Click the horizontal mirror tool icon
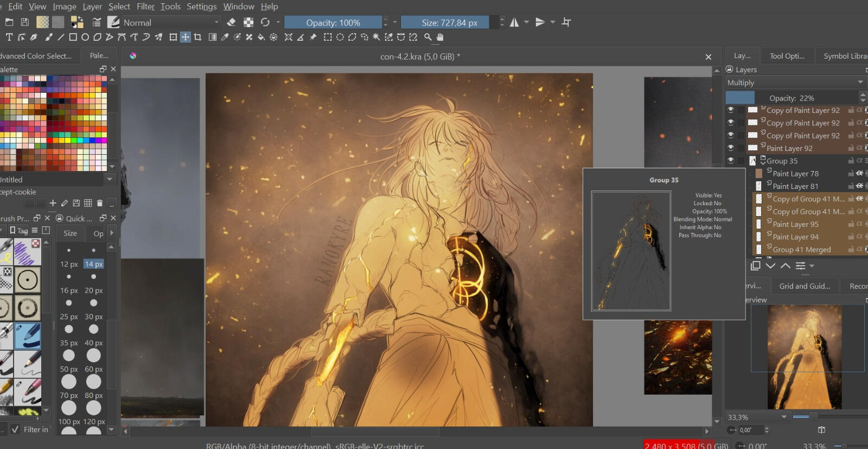This screenshot has width=868, height=449. [514, 22]
